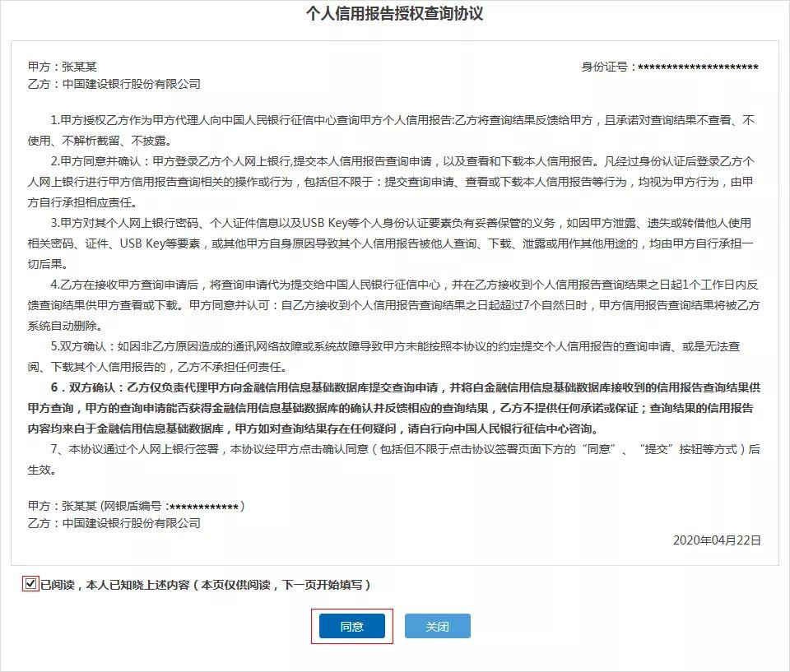Viewport: 790px width, 672px height.
Task: Click the gray 关闭 button on the right
Action: 438,625
